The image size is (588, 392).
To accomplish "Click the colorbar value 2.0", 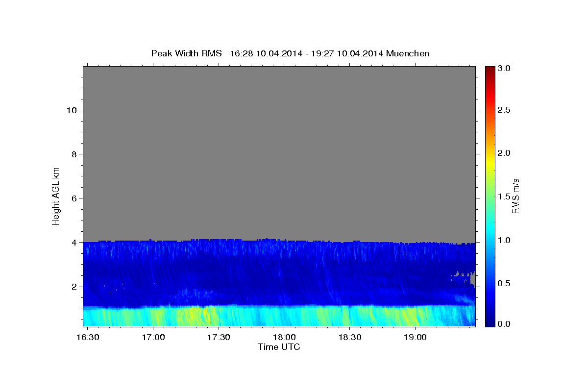I will pos(503,153).
